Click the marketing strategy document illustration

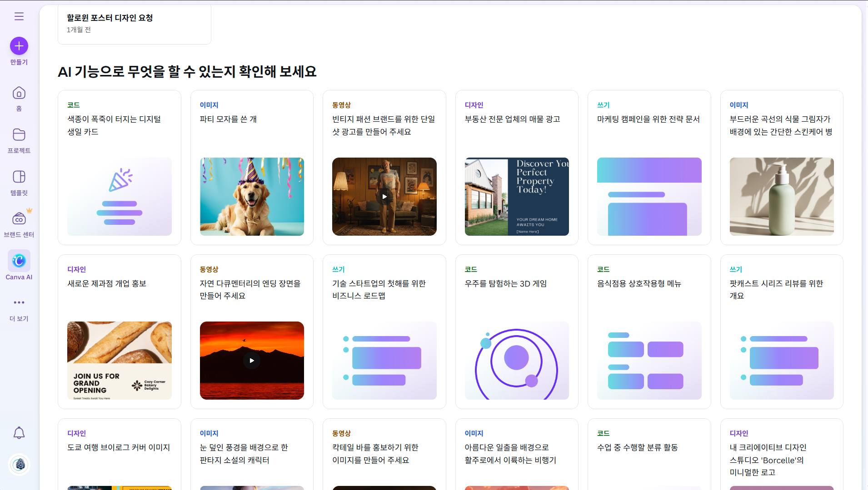(649, 197)
